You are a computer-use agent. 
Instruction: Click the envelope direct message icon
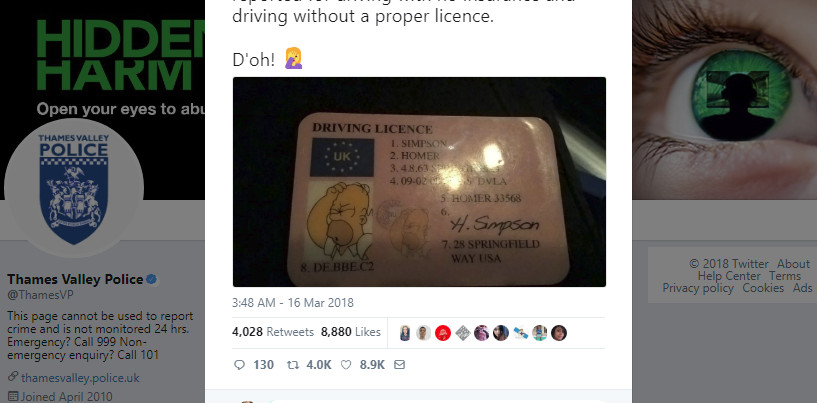(399, 364)
